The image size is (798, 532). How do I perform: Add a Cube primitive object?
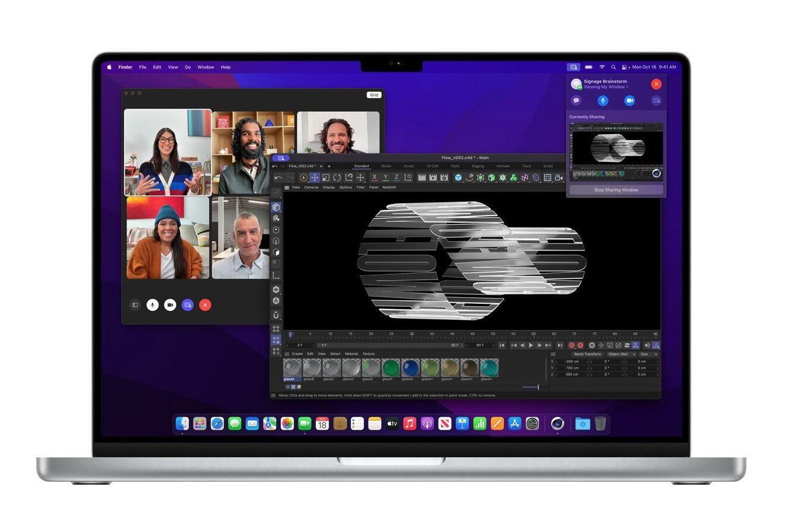coord(458,177)
